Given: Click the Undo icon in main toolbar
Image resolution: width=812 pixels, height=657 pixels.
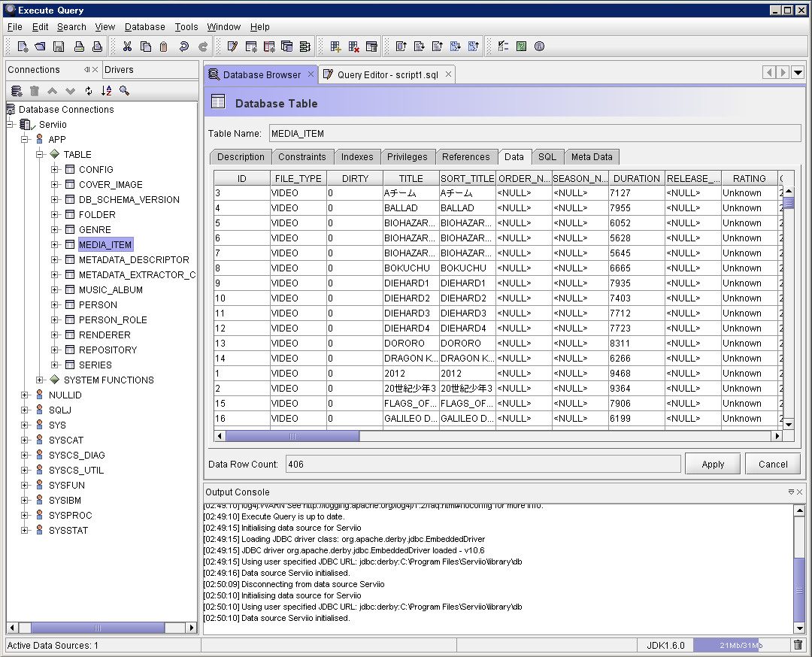Looking at the screenshot, I should click(183, 47).
